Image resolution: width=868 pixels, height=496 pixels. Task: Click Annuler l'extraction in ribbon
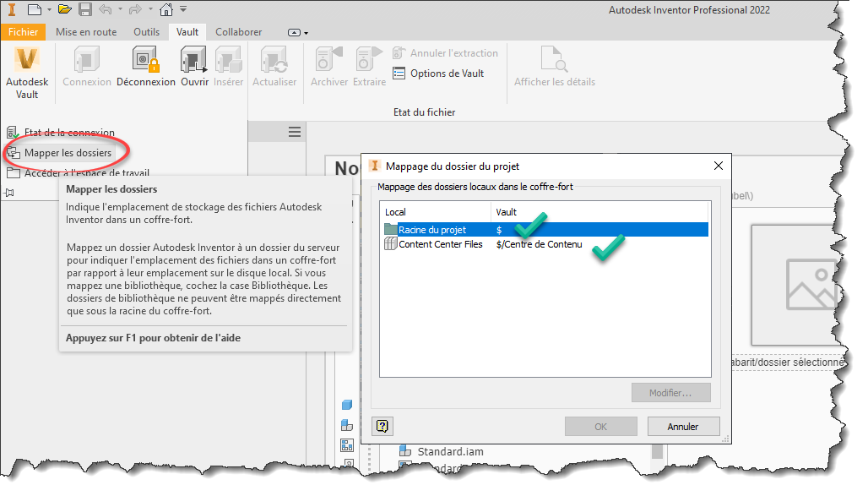[445, 53]
